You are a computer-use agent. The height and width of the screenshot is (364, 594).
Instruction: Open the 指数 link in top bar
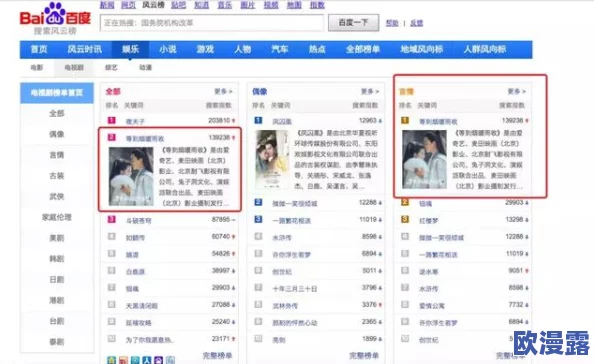point(317,5)
